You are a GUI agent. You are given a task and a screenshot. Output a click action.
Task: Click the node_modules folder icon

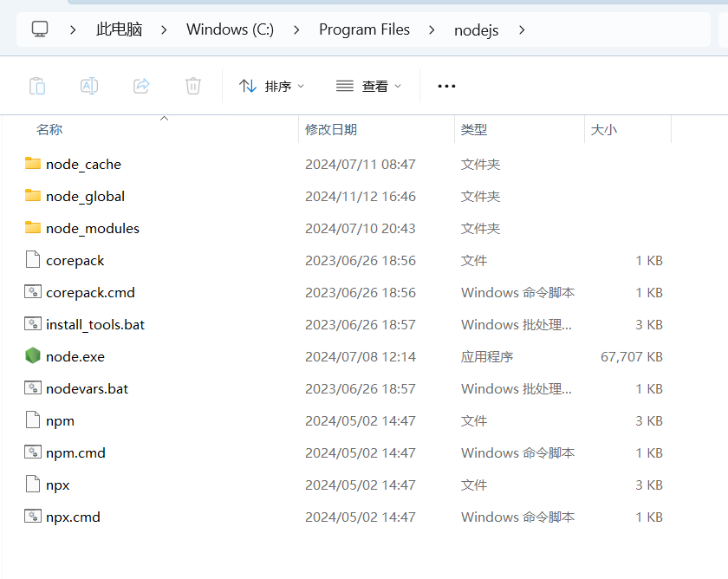click(33, 227)
